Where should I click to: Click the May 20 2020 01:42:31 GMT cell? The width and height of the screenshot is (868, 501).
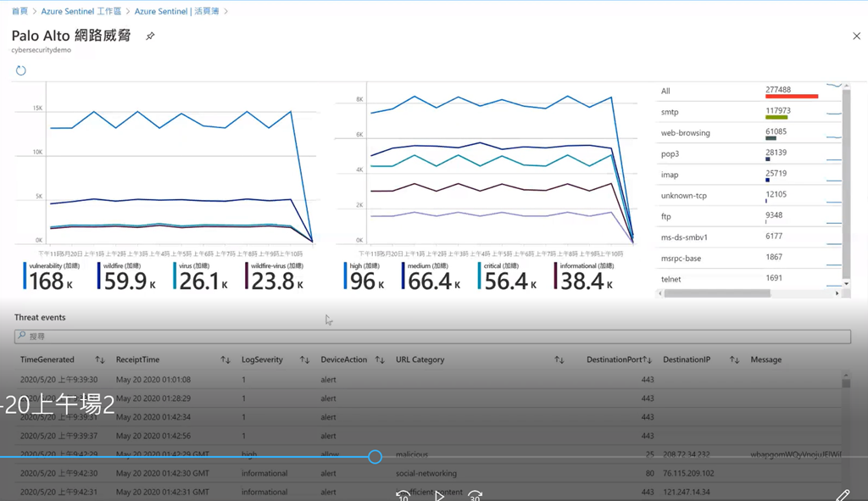click(x=163, y=493)
